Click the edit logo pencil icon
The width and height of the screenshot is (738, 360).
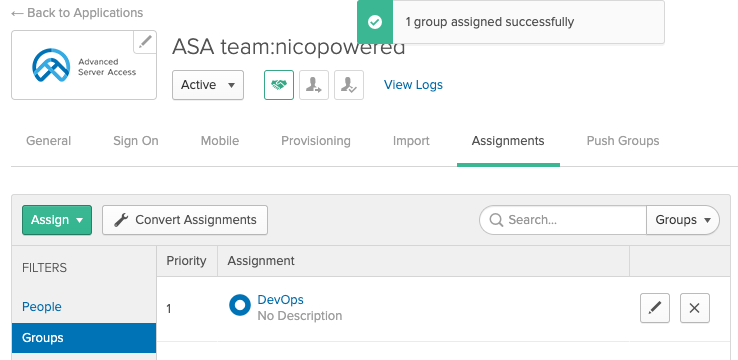click(x=145, y=42)
